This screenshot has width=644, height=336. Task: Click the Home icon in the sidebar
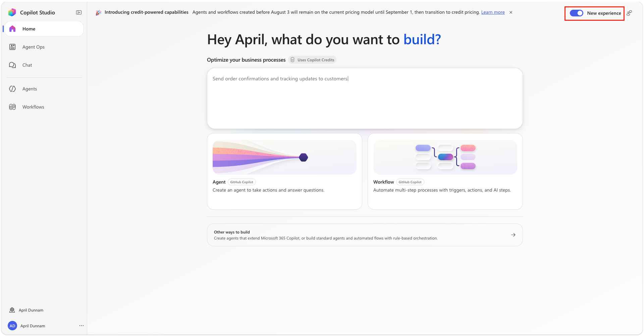tap(12, 29)
